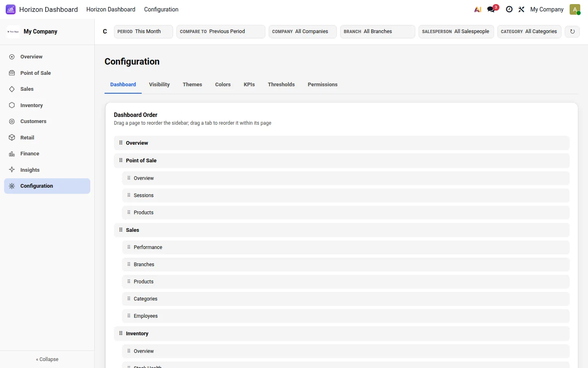The image size is (588, 368).
Task: Click the refresh filters icon button
Action: pos(572,31)
